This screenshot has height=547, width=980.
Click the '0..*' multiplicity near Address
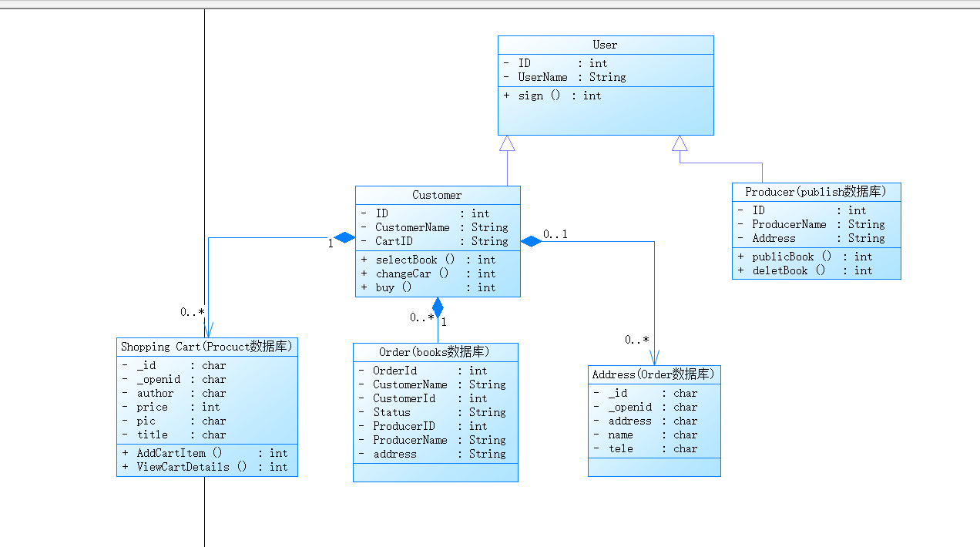pyautogui.click(x=636, y=340)
